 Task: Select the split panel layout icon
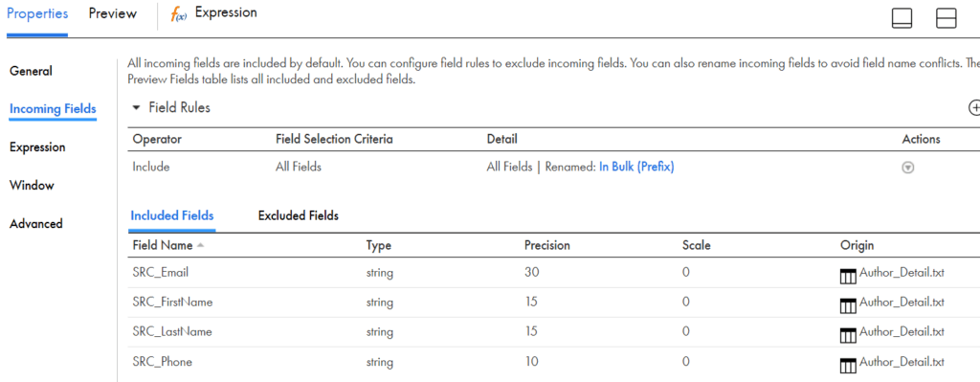(947, 18)
